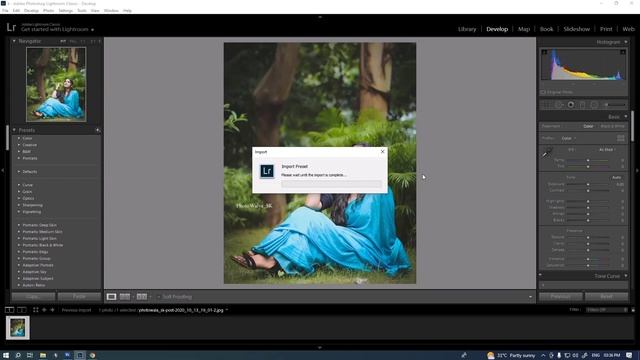The image size is (640, 360).
Task: Toggle the filter lock switch in the filmstrip
Action: click(633, 310)
